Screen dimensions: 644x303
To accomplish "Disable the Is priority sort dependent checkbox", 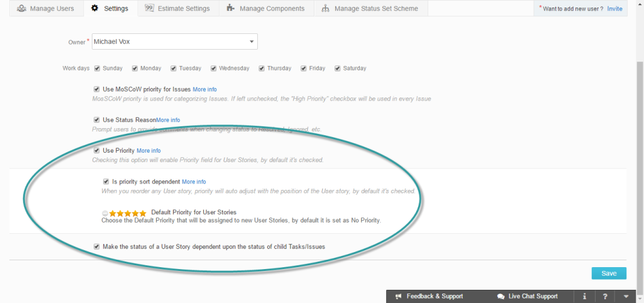I will [x=106, y=182].
